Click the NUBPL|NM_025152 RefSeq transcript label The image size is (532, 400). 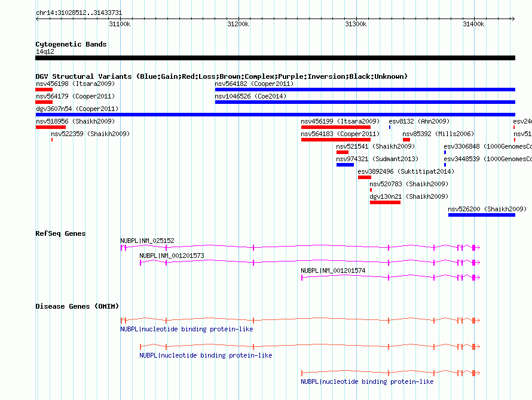pyautogui.click(x=147, y=241)
